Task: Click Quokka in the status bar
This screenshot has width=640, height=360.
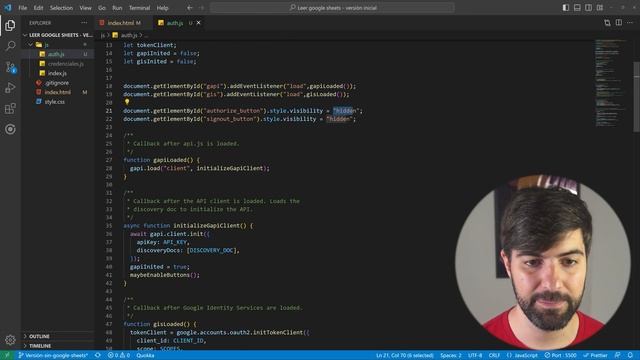Action: point(145,355)
